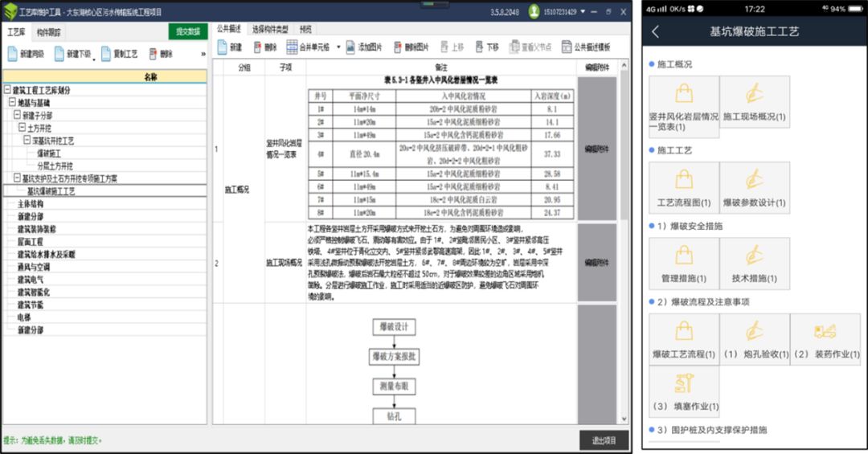This screenshot has height=454, width=868.
Task: Click the 删除图片 icon
Action: [x=398, y=47]
